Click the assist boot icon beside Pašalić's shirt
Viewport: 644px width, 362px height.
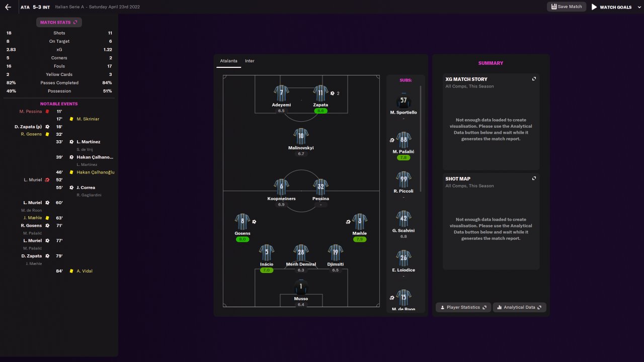392,140
